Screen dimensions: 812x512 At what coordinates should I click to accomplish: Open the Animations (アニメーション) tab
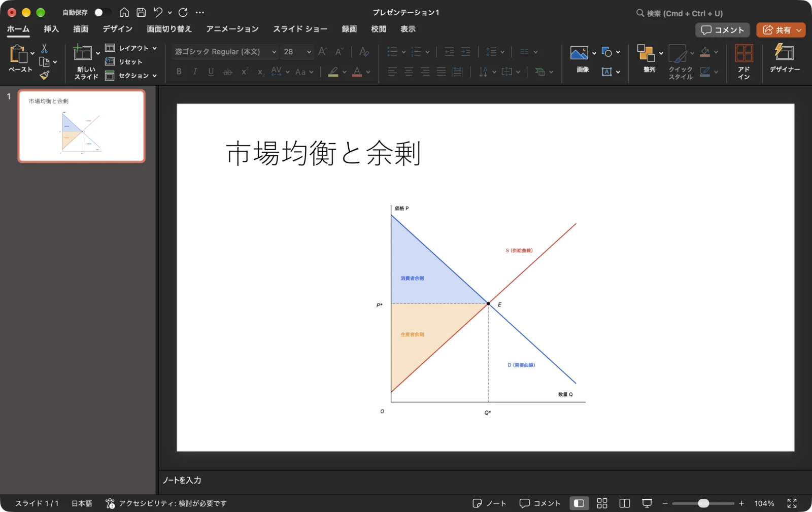pos(232,29)
